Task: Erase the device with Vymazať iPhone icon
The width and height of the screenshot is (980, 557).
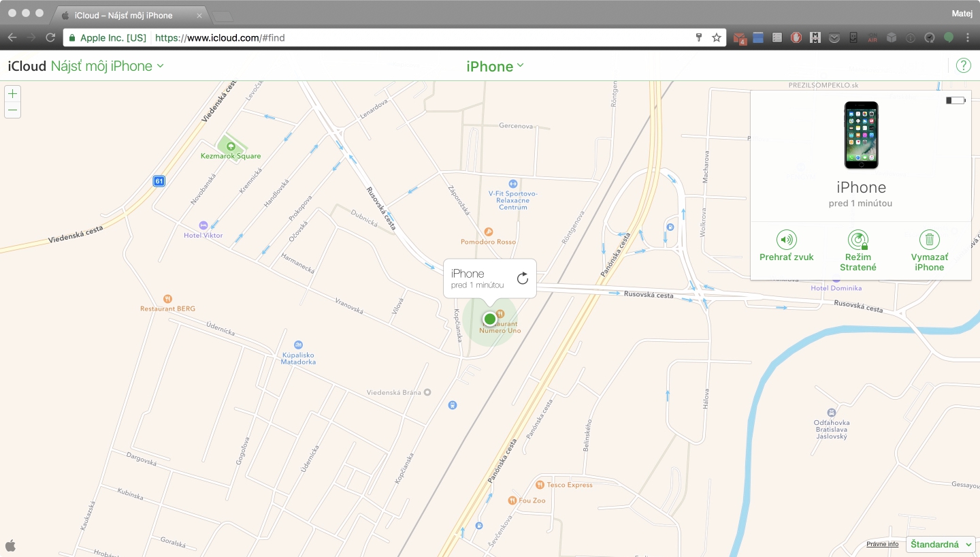Action: coord(930,240)
